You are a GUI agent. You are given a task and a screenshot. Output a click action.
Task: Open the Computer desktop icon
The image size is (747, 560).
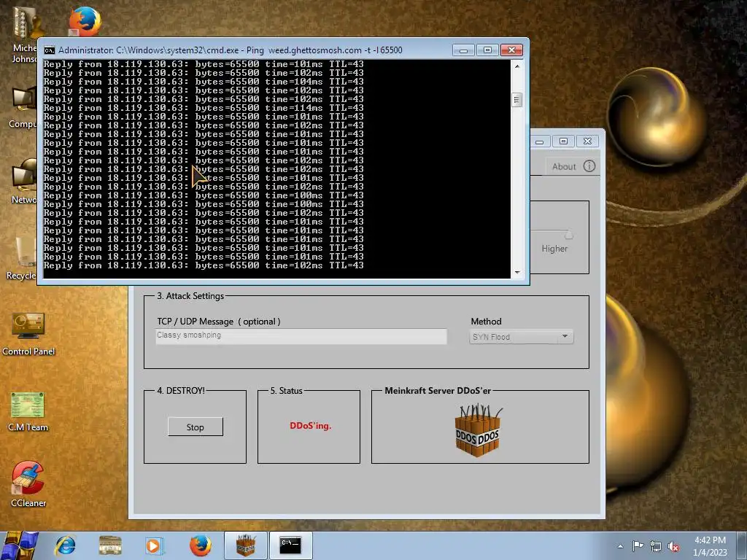coord(23,109)
